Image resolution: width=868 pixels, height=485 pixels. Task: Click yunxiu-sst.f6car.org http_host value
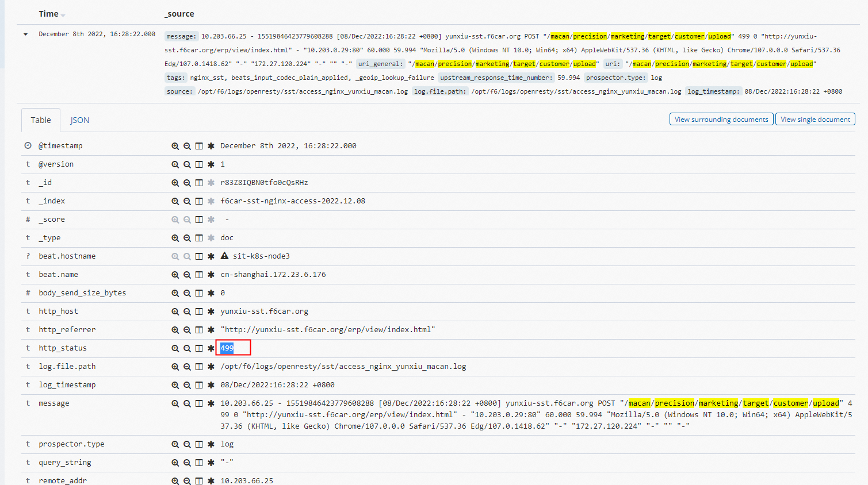pyautogui.click(x=264, y=311)
